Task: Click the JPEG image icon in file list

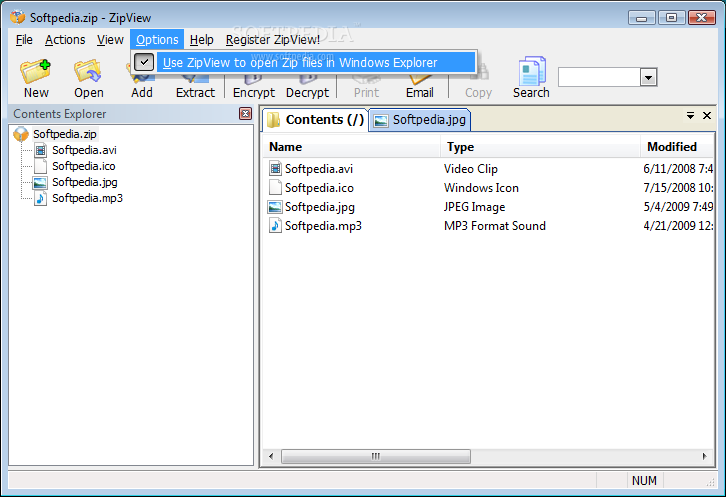Action: 275,207
